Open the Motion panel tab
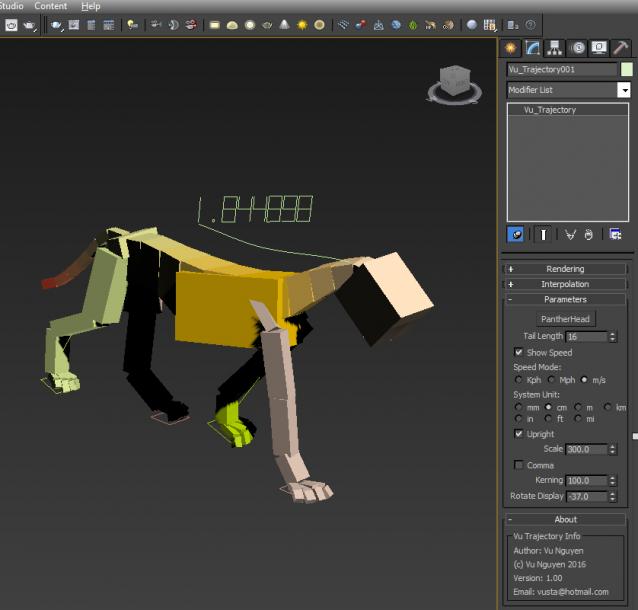The image size is (638, 610). click(x=577, y=47)
